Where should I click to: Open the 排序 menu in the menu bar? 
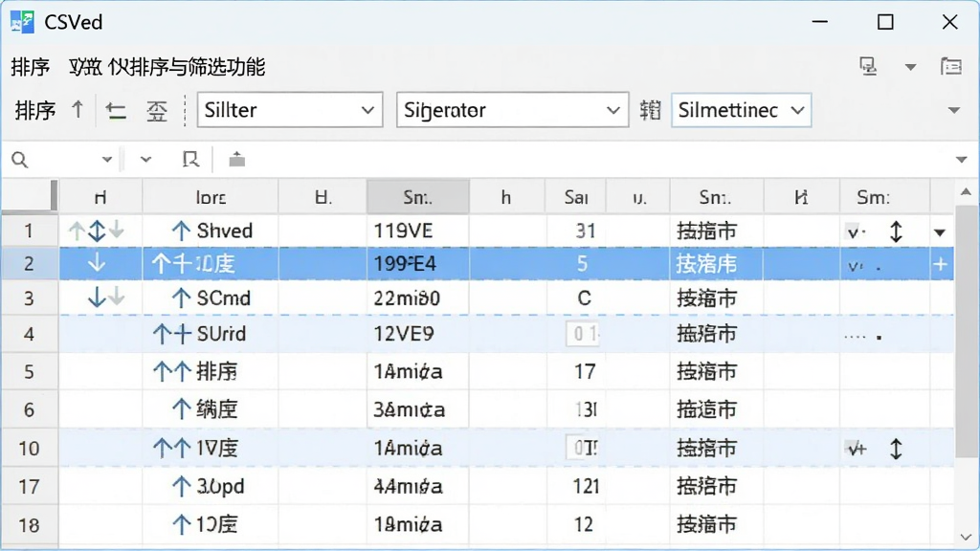pyautogui.click(x=30, y=67)
